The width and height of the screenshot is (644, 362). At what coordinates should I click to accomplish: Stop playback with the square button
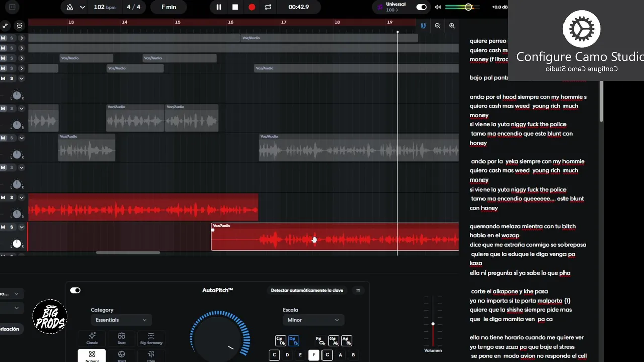(235, 7)
